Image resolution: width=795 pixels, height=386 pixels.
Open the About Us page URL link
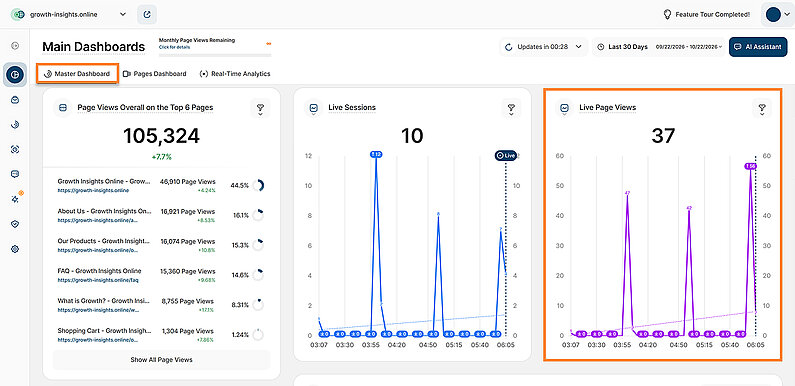pos(97,221)
